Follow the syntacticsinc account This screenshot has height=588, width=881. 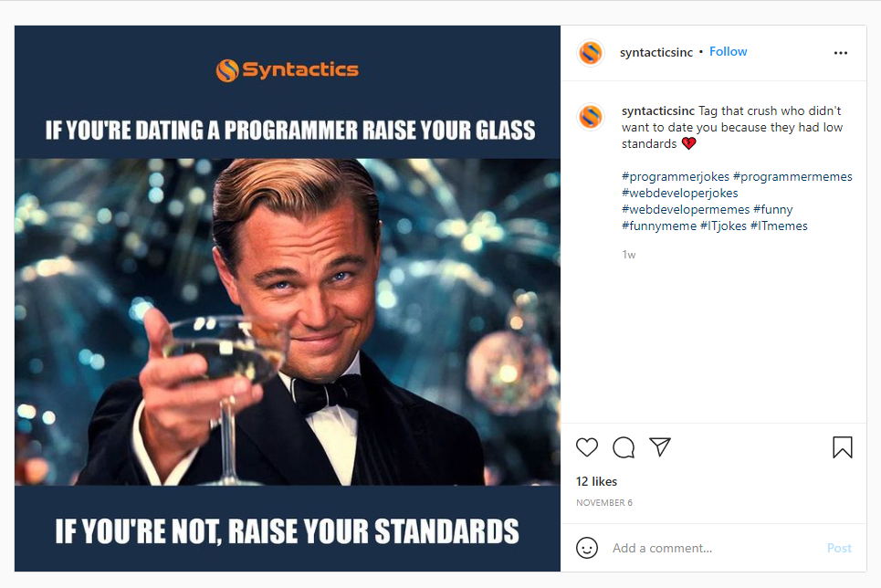pyautogui.click(x=729, y=52)
